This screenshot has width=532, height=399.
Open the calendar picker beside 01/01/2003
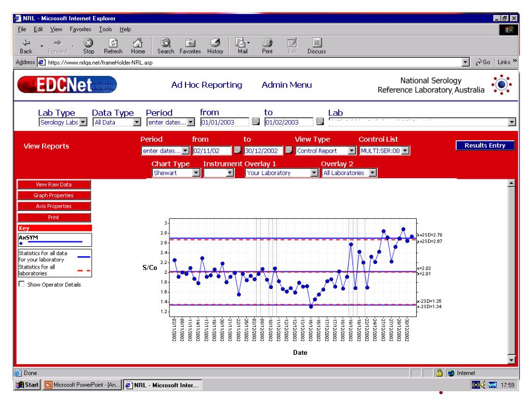[256, 122]
